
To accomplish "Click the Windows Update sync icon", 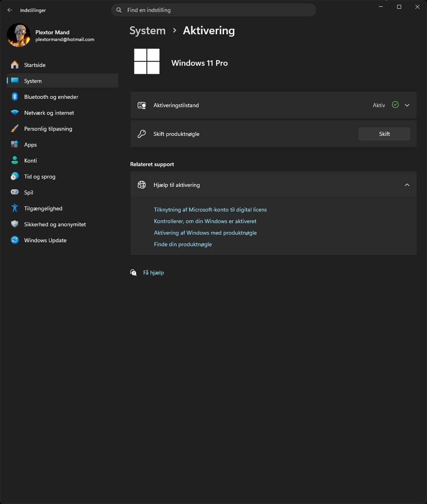I will (x=15, y=240).
